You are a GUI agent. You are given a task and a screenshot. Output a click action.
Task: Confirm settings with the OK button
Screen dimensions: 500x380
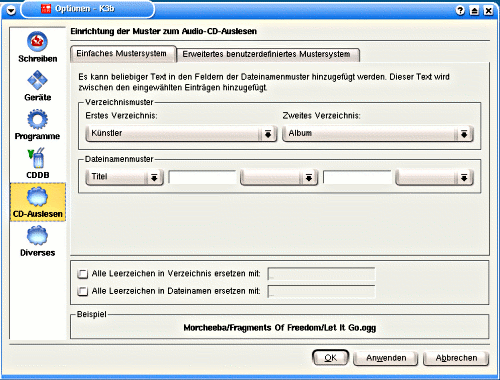(330, 358)
